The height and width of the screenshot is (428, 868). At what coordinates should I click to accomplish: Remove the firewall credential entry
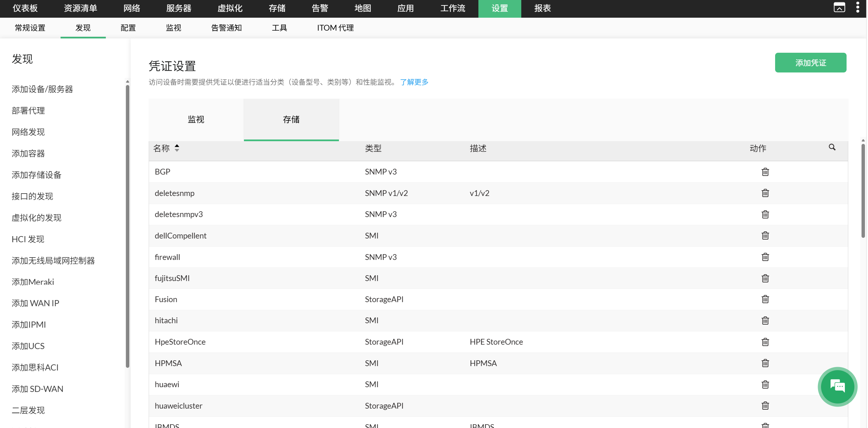tap(765, 257)
